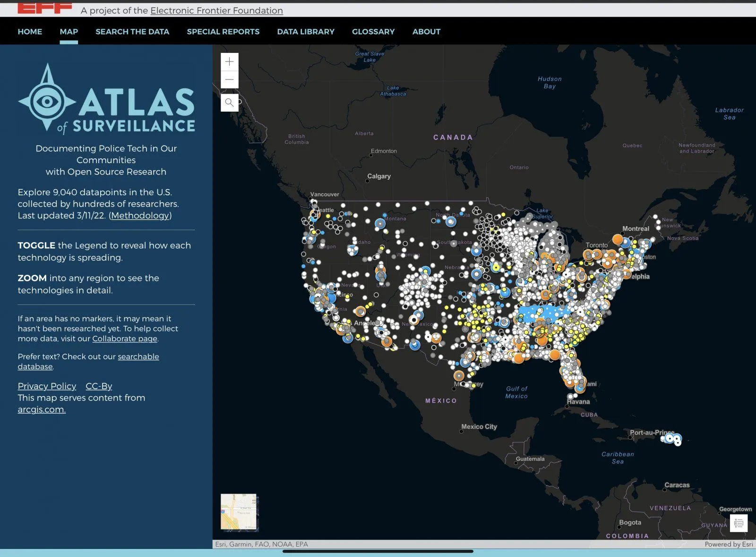756x557 pixels.
Task: Click the Gulf of Mexico label
Action: pyautogui.click(x=516, y=392)
